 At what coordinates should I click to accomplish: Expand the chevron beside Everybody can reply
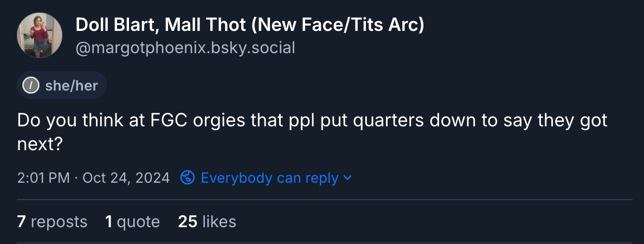347,177
